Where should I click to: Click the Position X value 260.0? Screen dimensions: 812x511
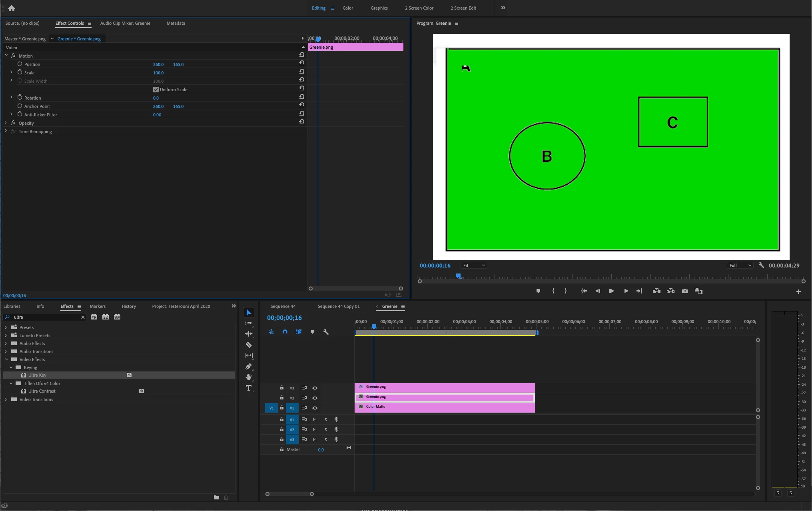pyautogui.click(x=158, y=64)
